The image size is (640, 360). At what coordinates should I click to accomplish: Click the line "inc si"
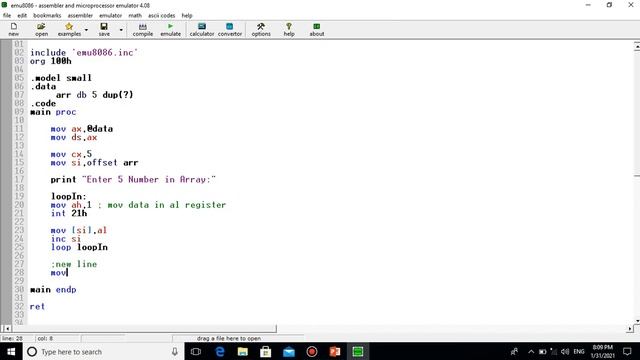pyautogui.click(x=66, y=239)
